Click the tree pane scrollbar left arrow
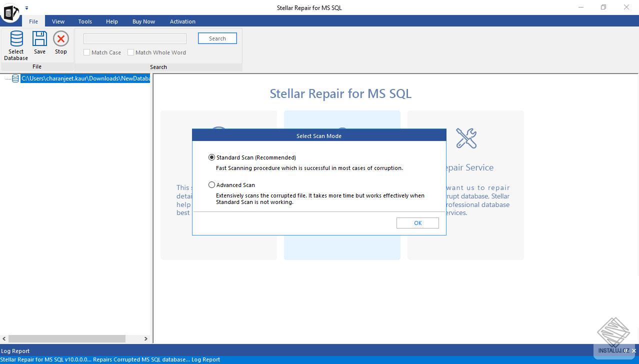 point(4,338)
